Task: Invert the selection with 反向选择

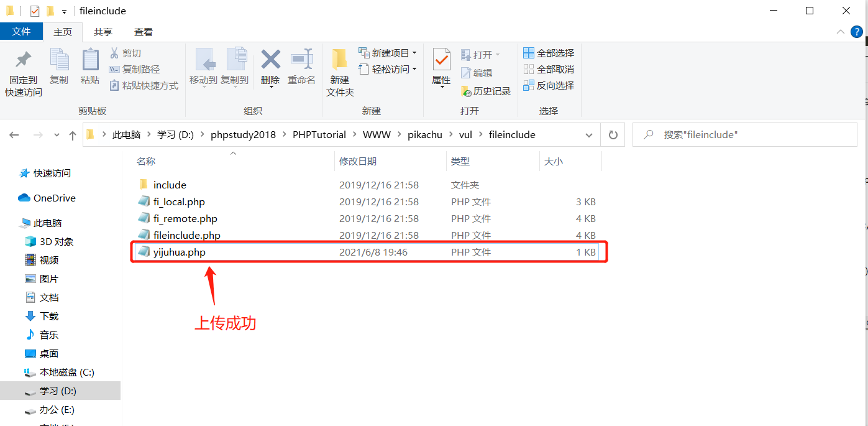Action: point(549,85)
